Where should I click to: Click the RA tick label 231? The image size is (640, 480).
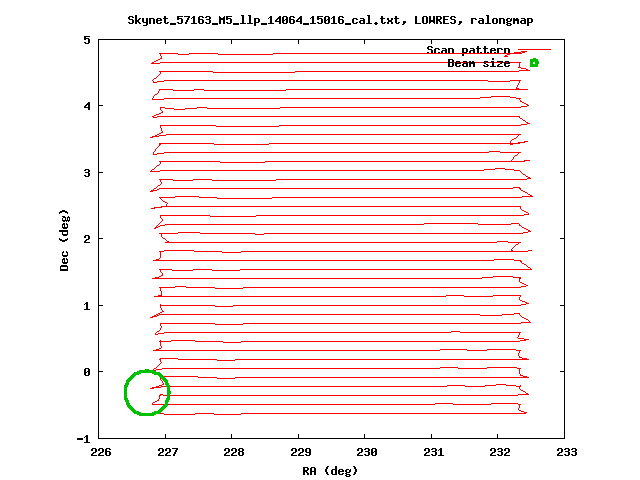pyautogui.click(x=434, y=452)
